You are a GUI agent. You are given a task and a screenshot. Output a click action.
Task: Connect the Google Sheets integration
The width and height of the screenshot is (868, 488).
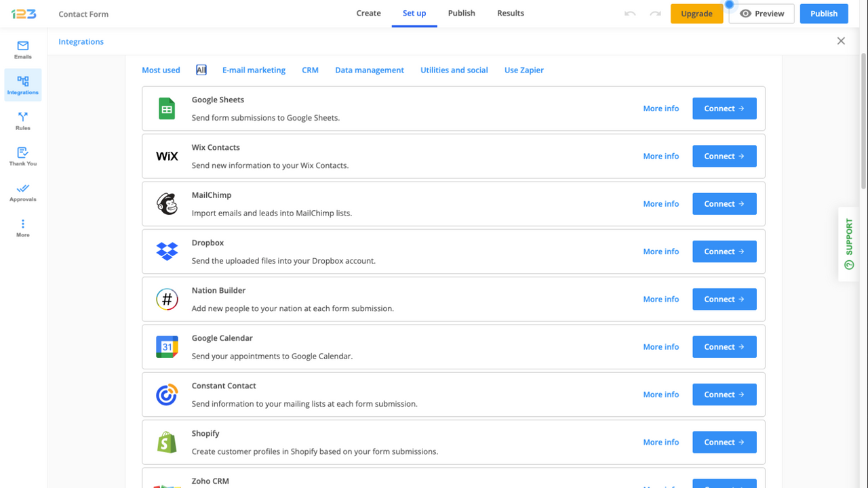724,108
